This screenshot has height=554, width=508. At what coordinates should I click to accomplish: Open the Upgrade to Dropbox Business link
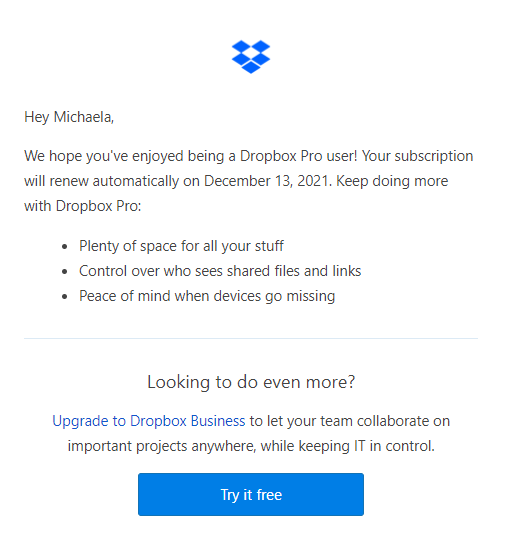149,421
